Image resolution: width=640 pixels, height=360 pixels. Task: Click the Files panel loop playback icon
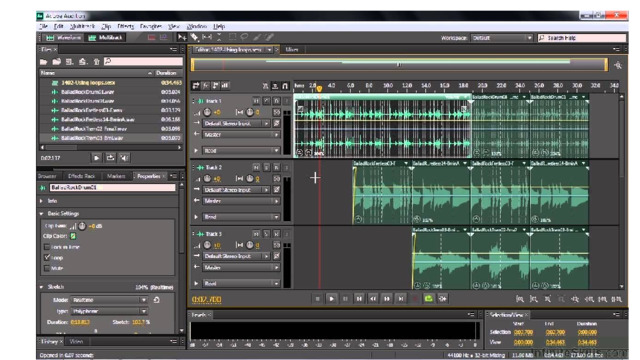coord(110,158)
